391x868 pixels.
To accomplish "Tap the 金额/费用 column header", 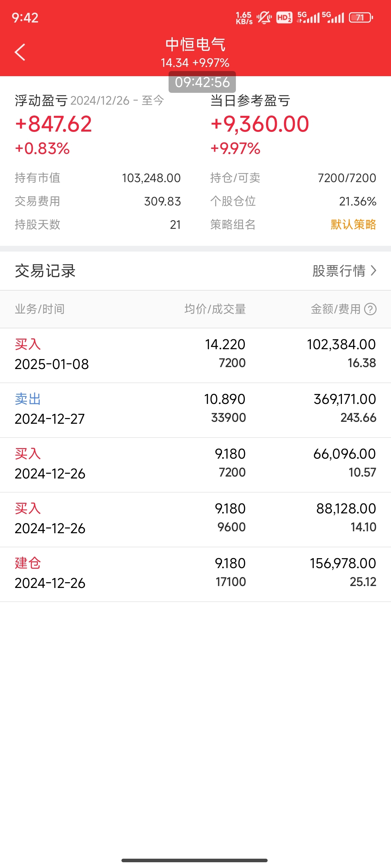I will pyautogui.click(x=335, y=309).
